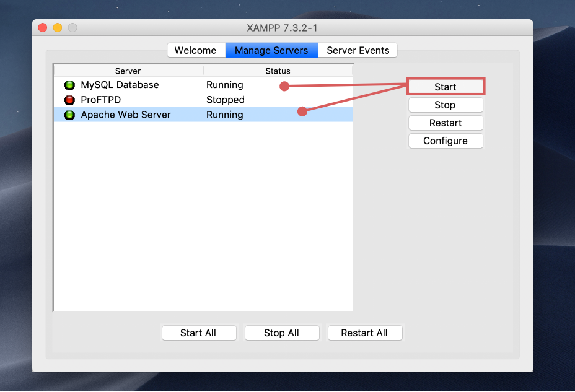Click the Restart All button
The image size is (575, 392).
tap(364, 333)
